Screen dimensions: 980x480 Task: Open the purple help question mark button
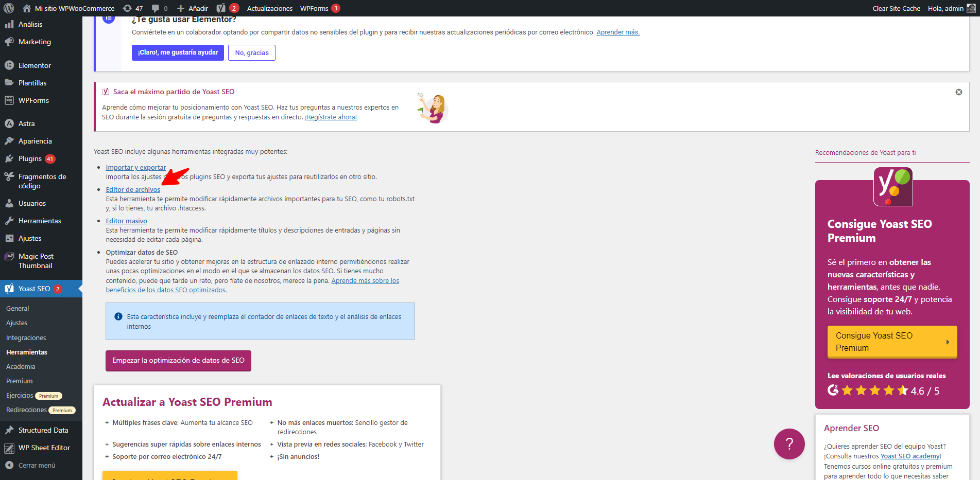[789, 444]
